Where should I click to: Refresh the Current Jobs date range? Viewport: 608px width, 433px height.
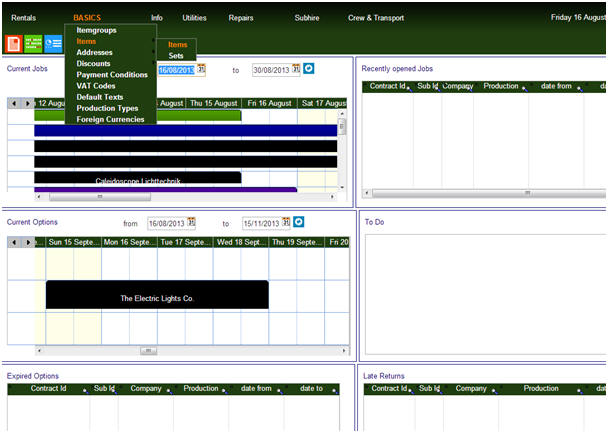[308, 69]
